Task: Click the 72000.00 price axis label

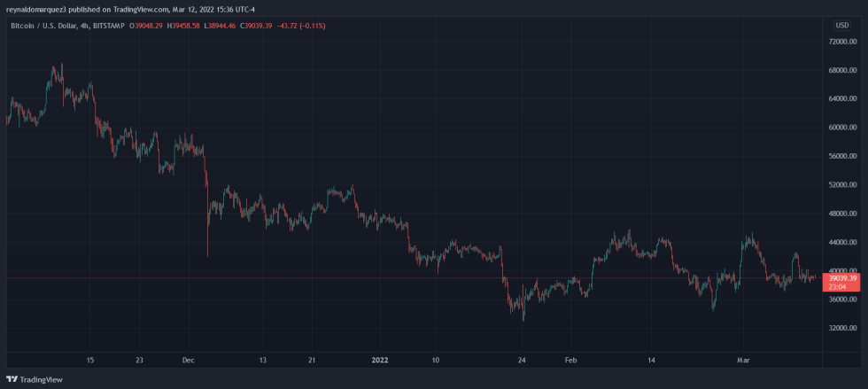Action: tap(841, 42)
